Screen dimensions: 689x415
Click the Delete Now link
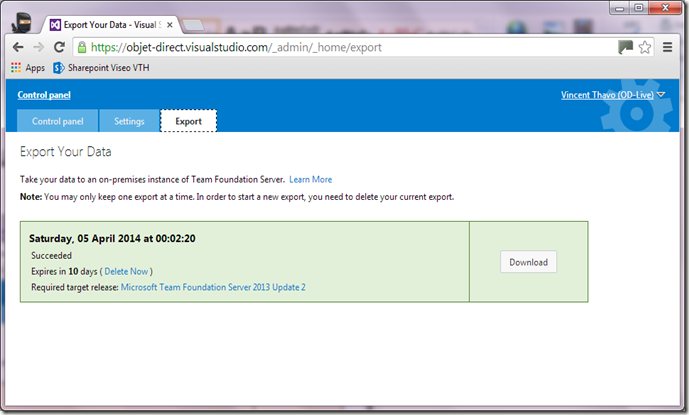coord(126,271)
